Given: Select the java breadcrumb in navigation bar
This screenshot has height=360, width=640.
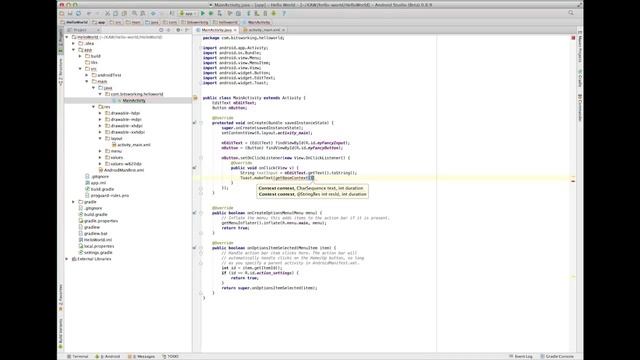Looking at the screenshot, I should [x=152, y=22].
